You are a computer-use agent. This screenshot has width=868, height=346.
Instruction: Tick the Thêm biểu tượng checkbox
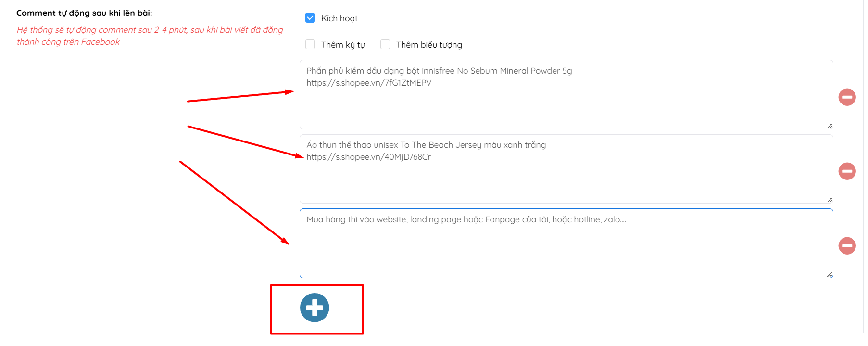pos(385,44)
